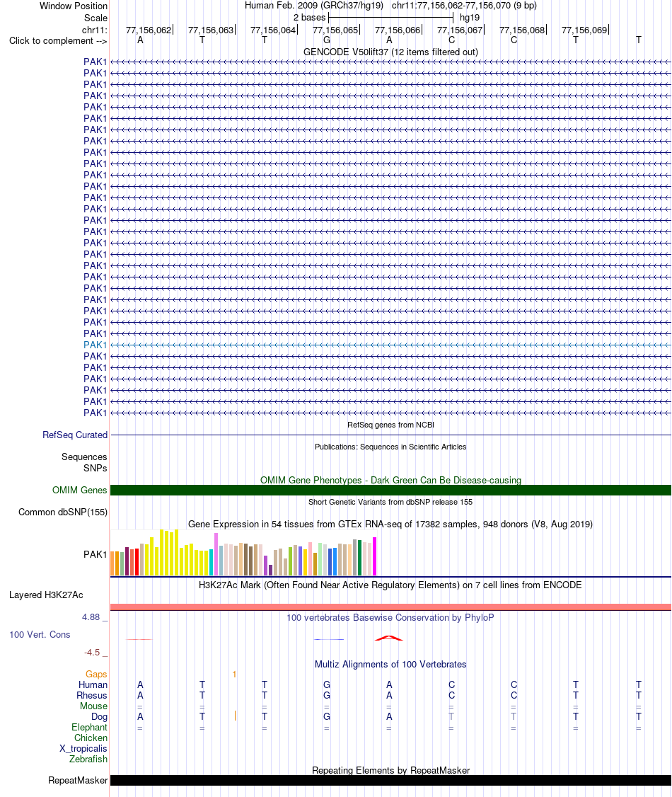
Task: Click the GTEx tissue expression bar chart
Action: coord(244,553)
